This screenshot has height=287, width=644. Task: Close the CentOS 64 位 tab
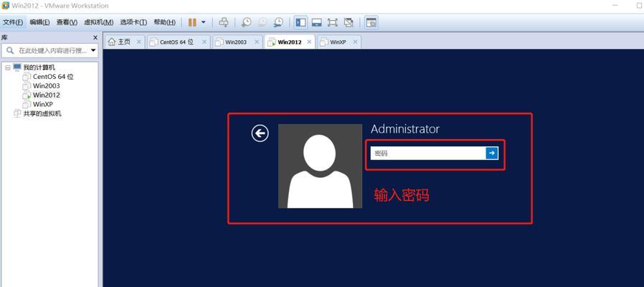tap(204, 42)
